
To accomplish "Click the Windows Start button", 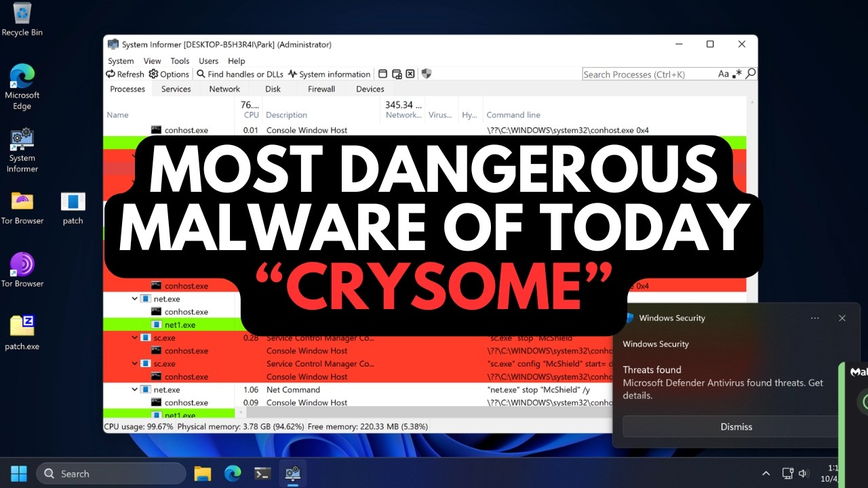I will (19, 474).
